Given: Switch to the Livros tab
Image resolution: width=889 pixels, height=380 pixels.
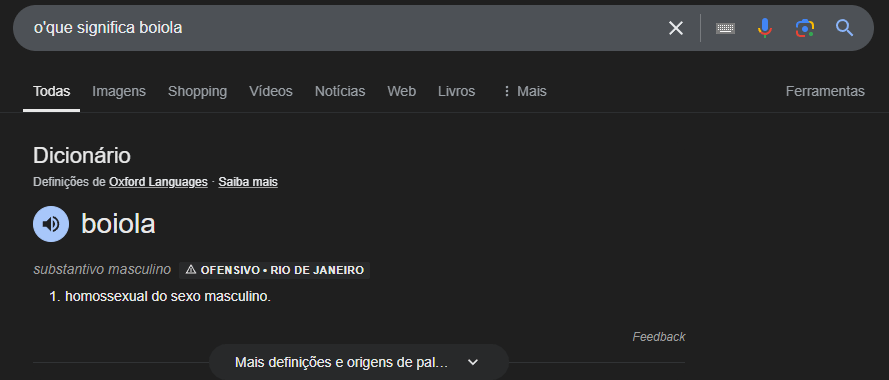Looking at the screenshot, I should 456,91.
